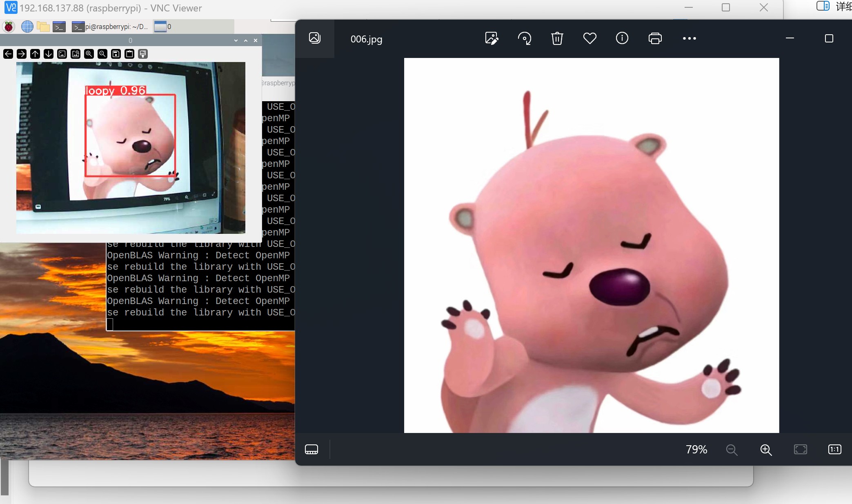Open the Raspberry Pi start menu
This screenshot has height=504, width=852.
tap(9, 26)
